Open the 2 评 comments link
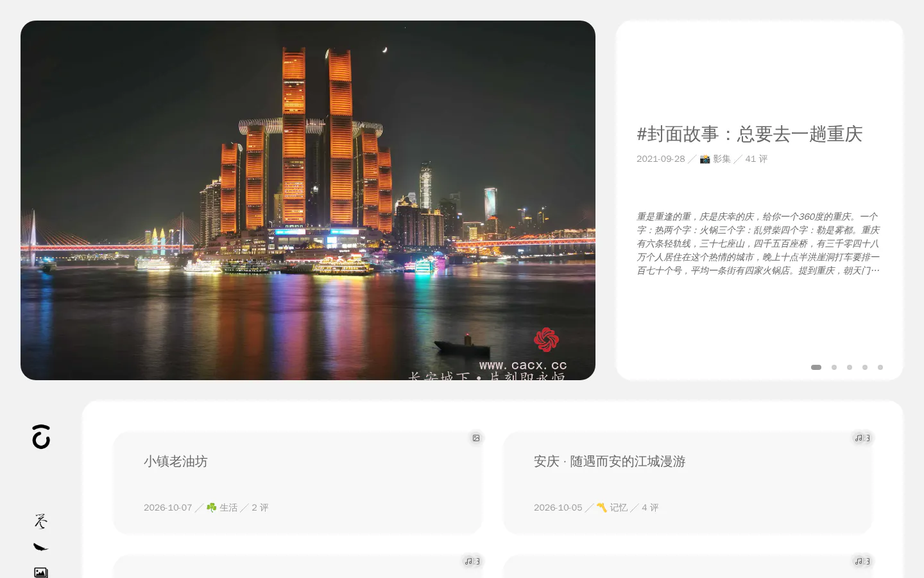The height and width of the screenshot is (578, 924). 260,507
